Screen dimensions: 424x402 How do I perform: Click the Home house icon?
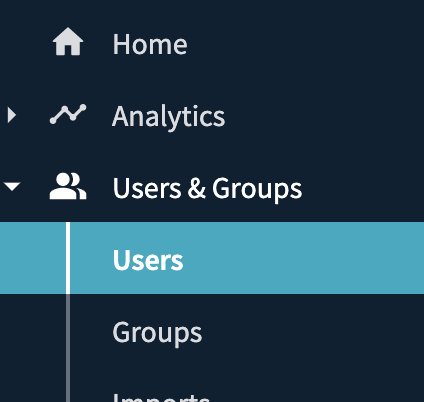68,42
